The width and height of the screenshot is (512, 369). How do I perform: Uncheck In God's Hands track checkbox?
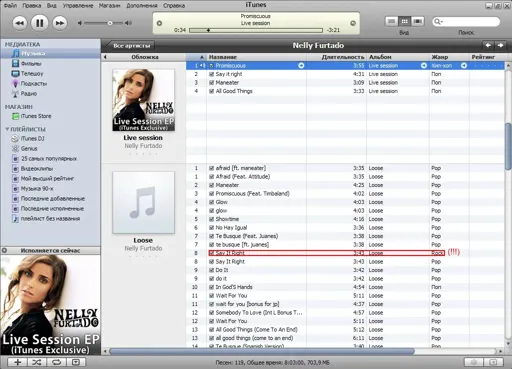211,287
